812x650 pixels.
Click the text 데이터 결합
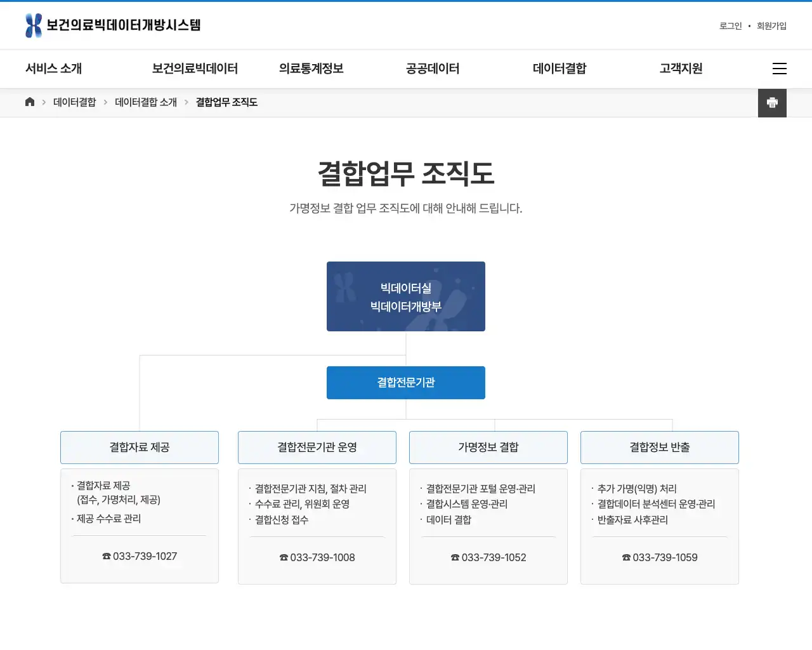[x=449, y=520]
